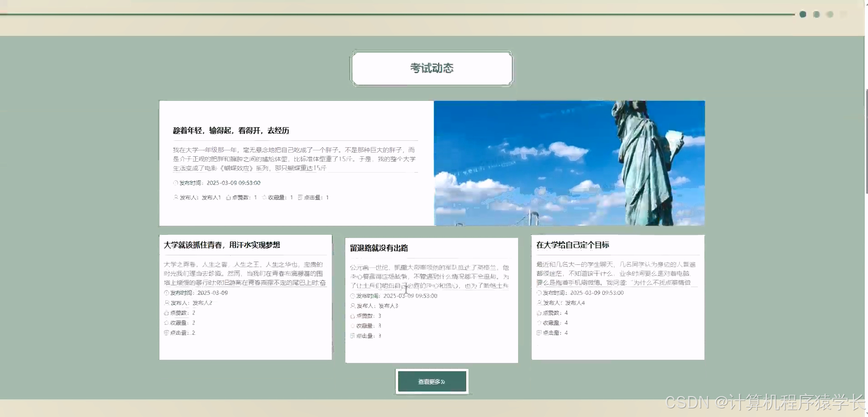The width and height of the screenshot is (868, 417).
Task: Select the first dark carousel indicator dot
Action: [x=802, y=14]
